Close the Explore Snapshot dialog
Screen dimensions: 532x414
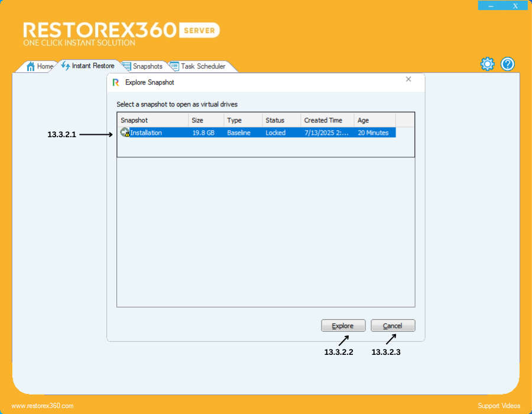click(x=408, y=79)
